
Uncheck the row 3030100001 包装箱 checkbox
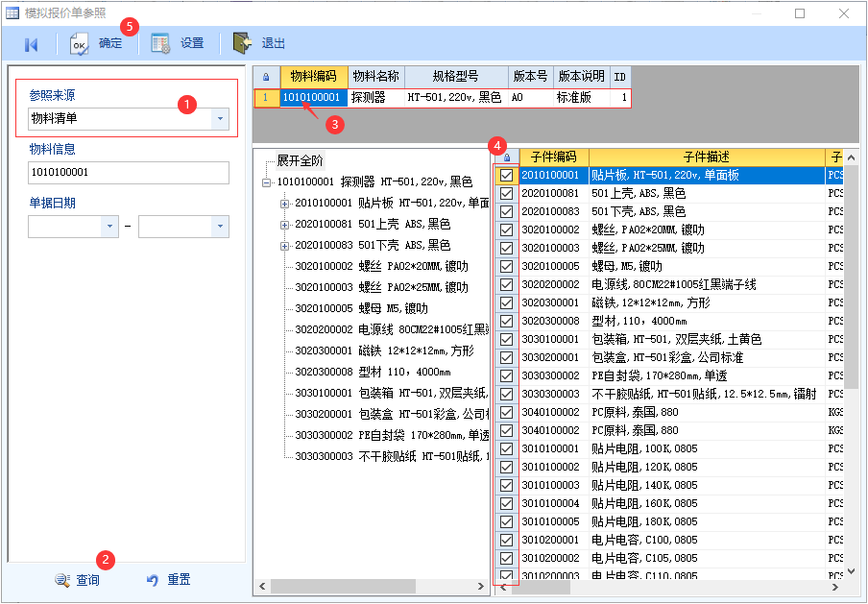coord(507,340)
